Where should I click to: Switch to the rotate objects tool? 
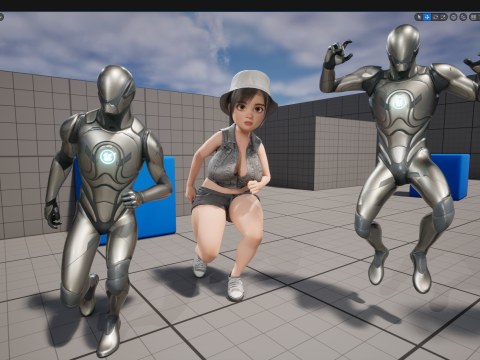pyautogui.click(x=435, y=17)
